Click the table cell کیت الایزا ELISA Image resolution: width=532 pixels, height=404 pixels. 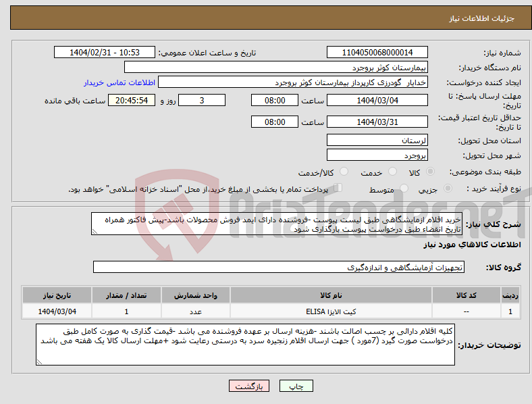(x=331, y=311)
